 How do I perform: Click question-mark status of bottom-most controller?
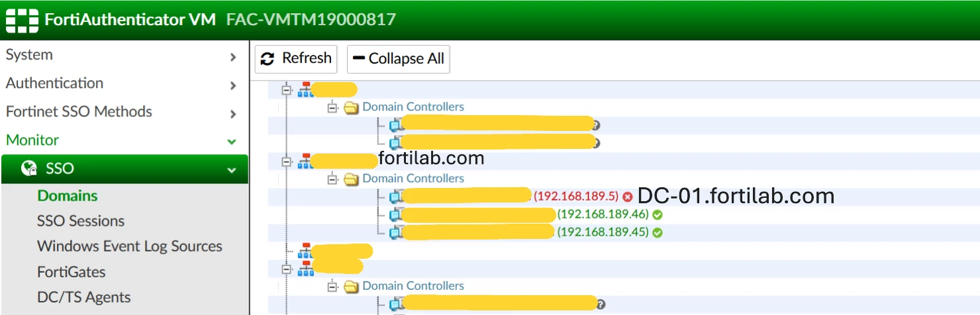[x=601, y=304]
